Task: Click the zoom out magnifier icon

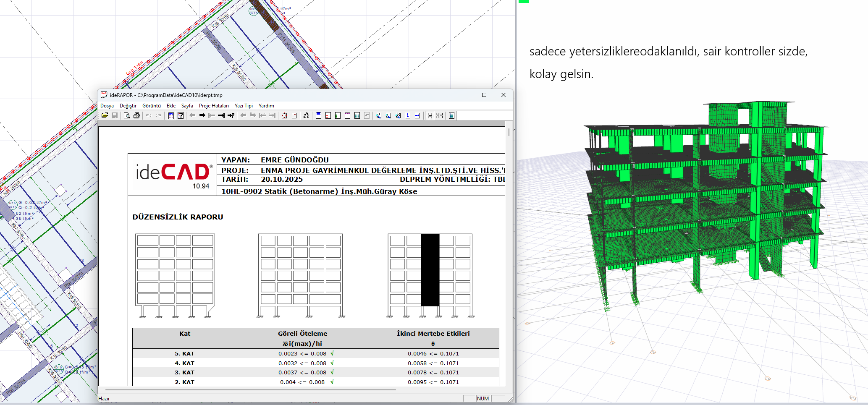Action: point(388,115)
